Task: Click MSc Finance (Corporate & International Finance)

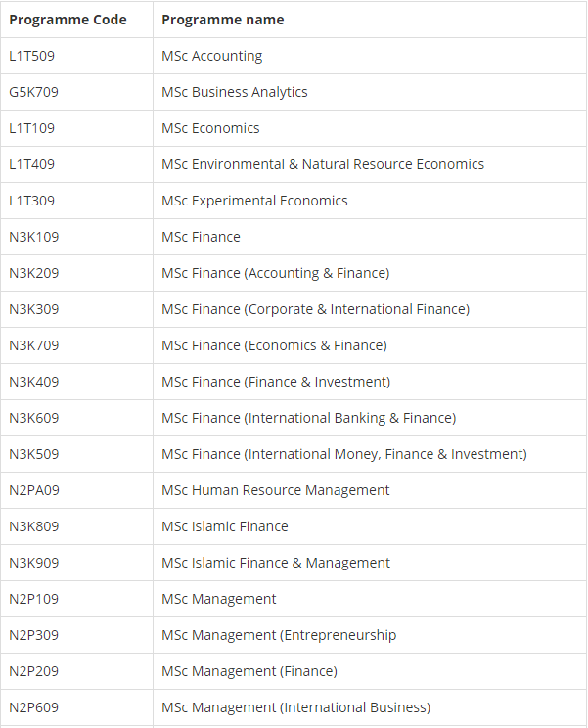Action: point(316,309)
